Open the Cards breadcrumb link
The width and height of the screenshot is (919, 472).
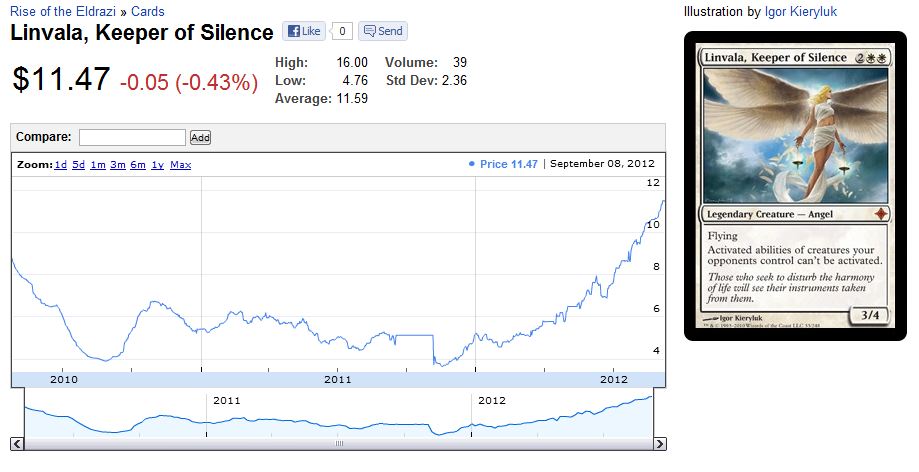pyautogui.click(x=148, y=11)
